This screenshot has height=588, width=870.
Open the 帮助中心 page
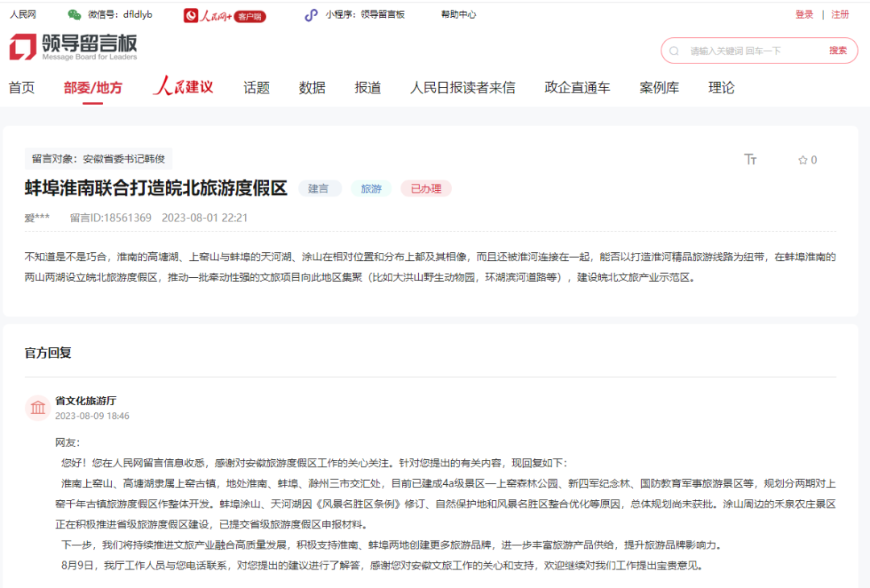pos(458,14)
